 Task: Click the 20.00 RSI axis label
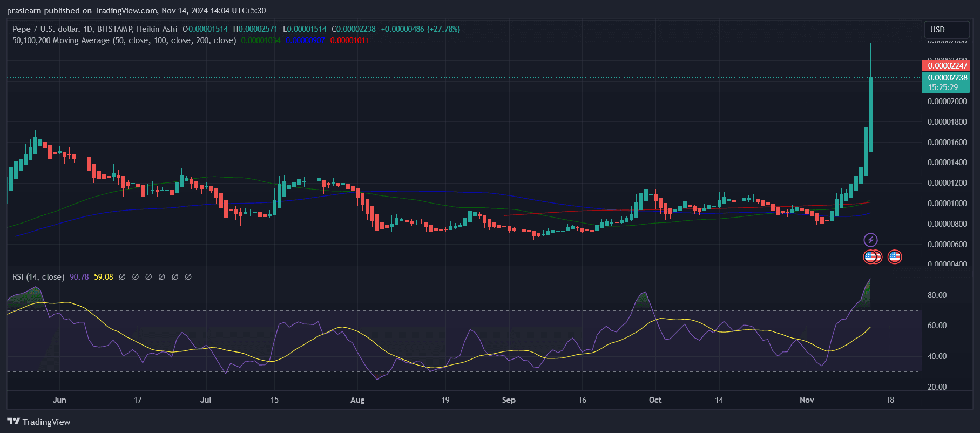coord(937,387)
